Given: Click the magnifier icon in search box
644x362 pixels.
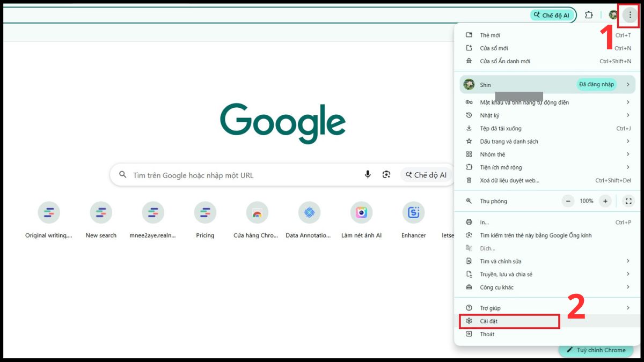Looking at the screenshot, I should (123, 175).
